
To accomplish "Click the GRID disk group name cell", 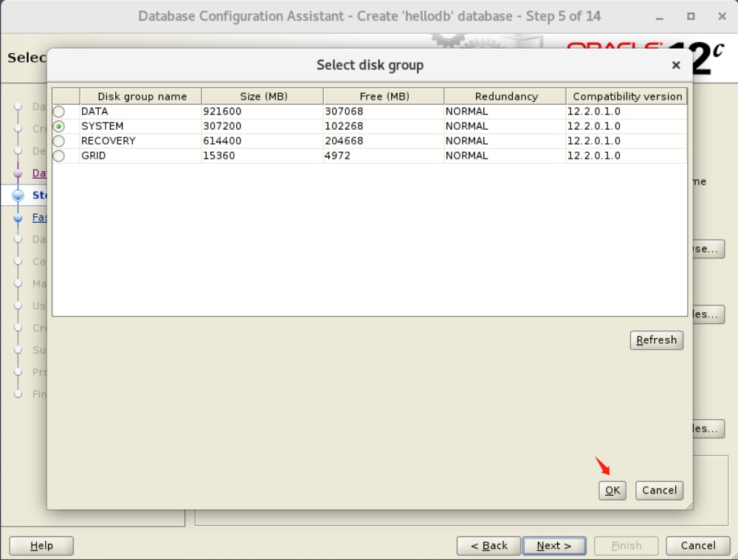I will pyautogui.click(x=141, y=155).
